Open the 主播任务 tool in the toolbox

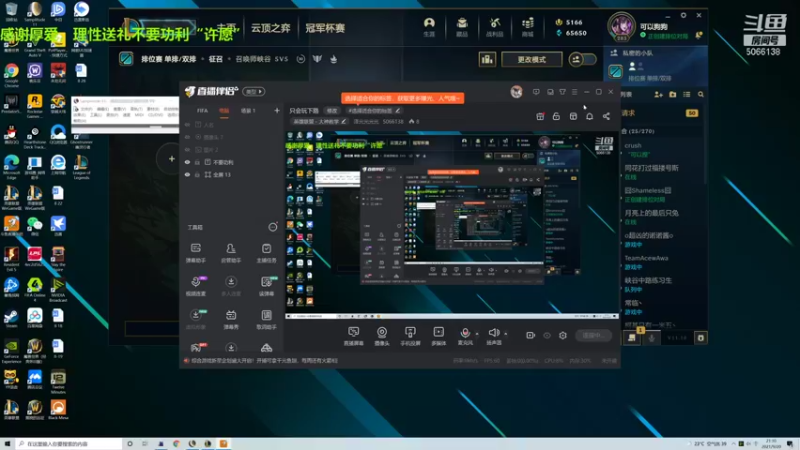tap(266, 253)
